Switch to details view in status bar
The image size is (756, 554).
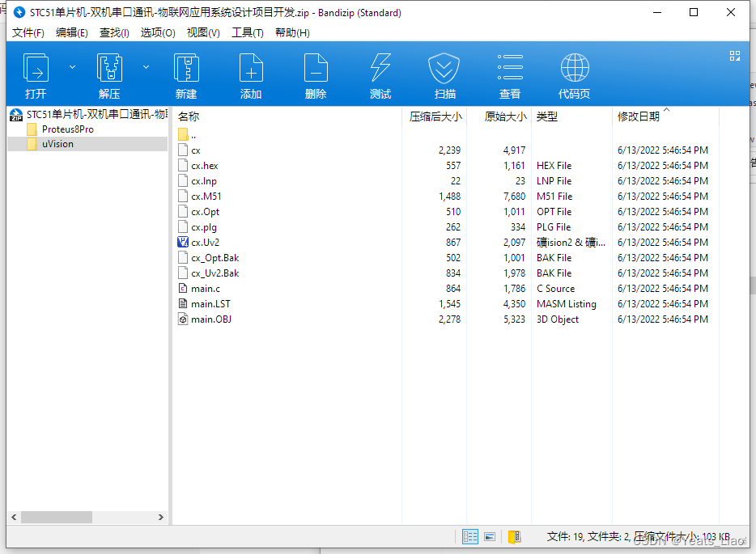[470, 537]
